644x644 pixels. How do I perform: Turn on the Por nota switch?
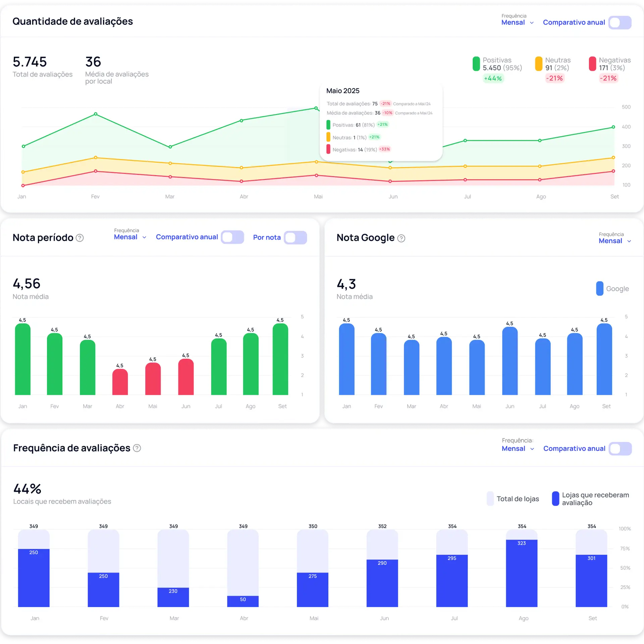[296, 237]
